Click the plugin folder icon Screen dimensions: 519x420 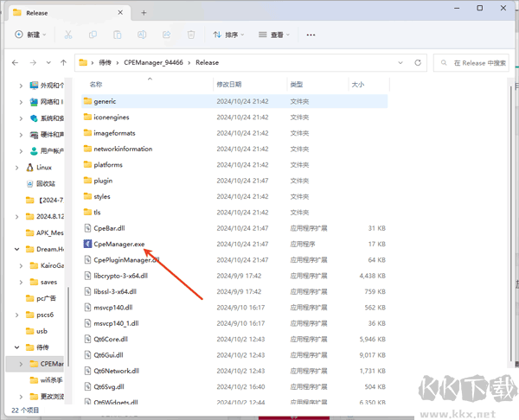click(86, 181)
